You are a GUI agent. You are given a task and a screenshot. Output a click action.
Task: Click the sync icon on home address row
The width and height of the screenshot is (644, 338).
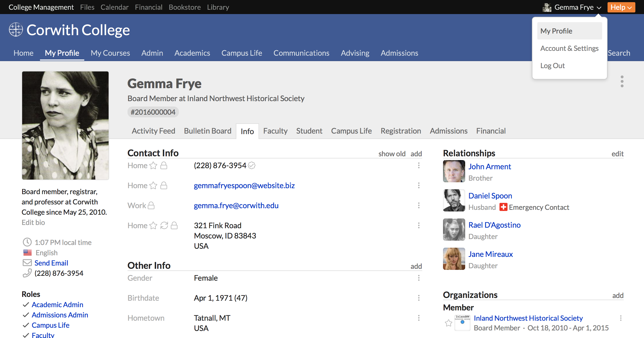click(164, 226)
